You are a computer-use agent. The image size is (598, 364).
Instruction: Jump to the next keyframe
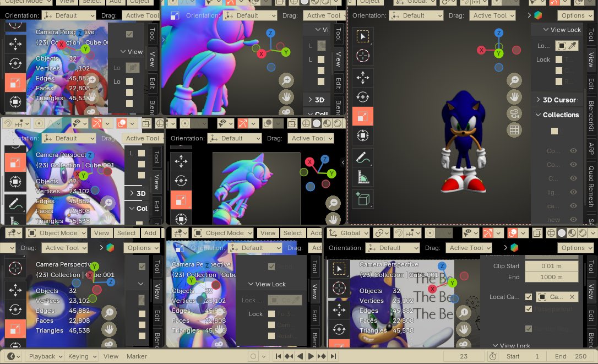(x=322, y=356)
